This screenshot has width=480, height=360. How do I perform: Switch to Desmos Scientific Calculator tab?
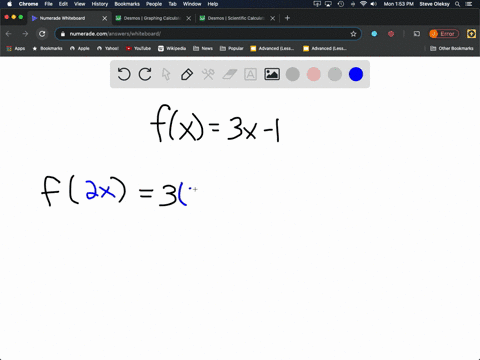pos(236,18)
